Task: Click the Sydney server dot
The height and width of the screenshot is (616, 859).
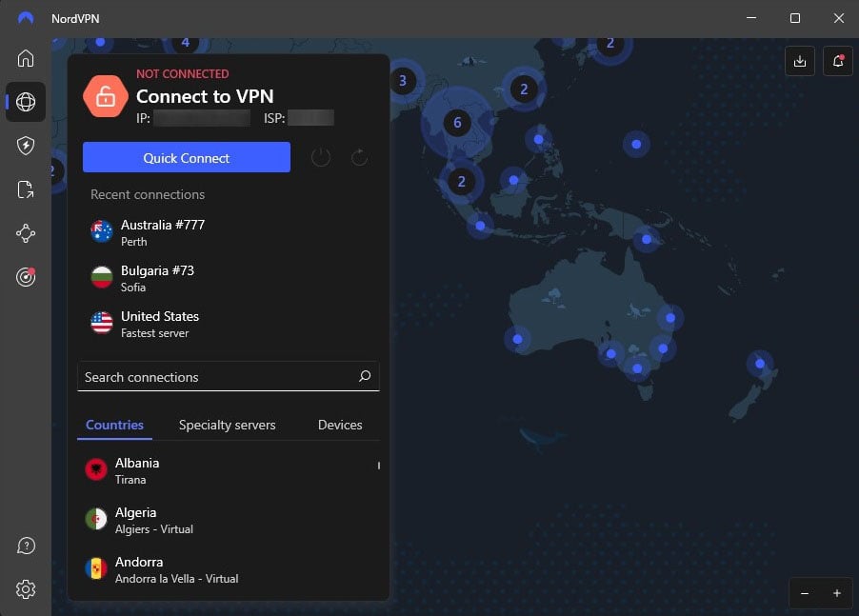Action: [x=663, y=348]
